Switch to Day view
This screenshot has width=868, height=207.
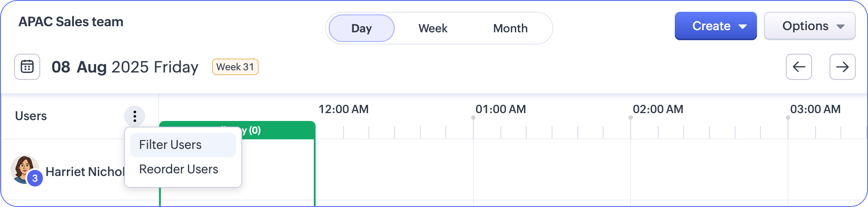[361, 28]
